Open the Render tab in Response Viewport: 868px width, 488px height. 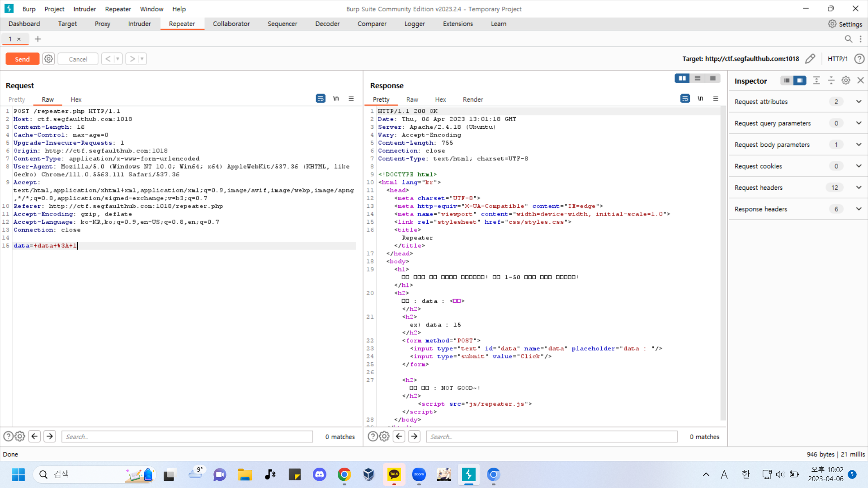472,99
